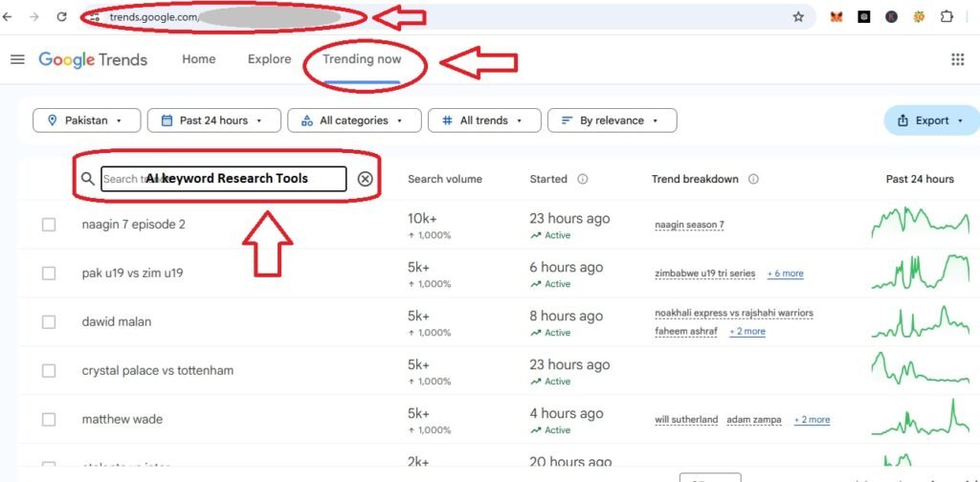This screenshot has width=980, height=482.
Task: Open the Export dropdown button
Action: pyautogui.click(x=931, y=120)
